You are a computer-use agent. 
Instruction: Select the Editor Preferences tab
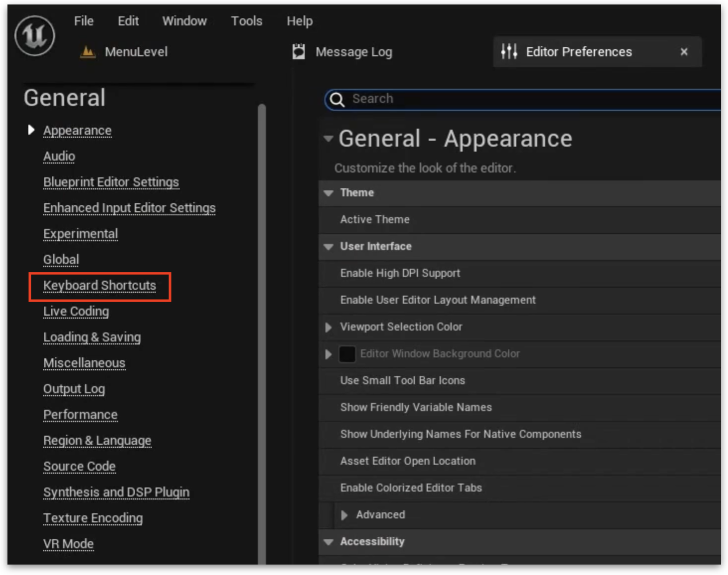click(597, 52)
